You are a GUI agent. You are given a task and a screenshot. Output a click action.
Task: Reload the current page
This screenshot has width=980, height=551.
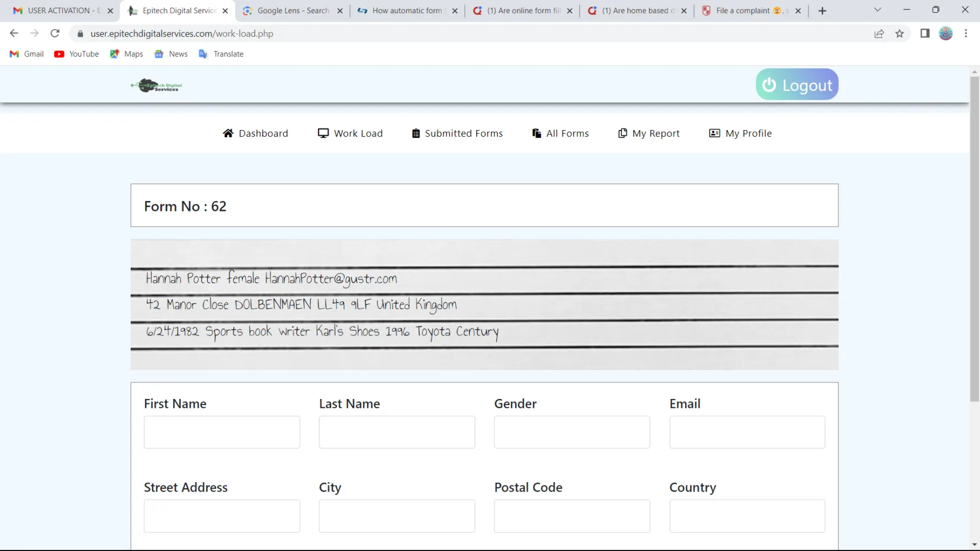55,34
